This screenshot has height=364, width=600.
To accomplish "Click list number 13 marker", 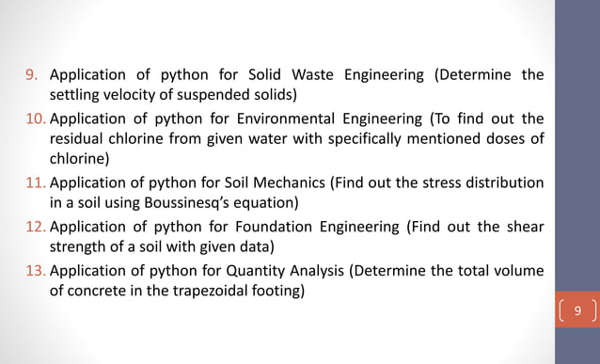I will pos(36,271).
